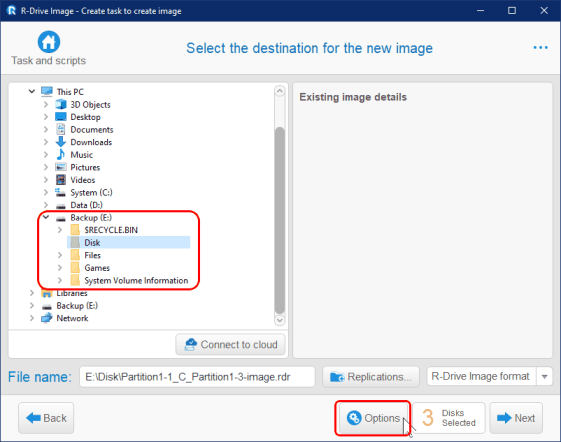561x442 pixels.
Task: Click the Pictures icon
Action: (x=61, y=167)
